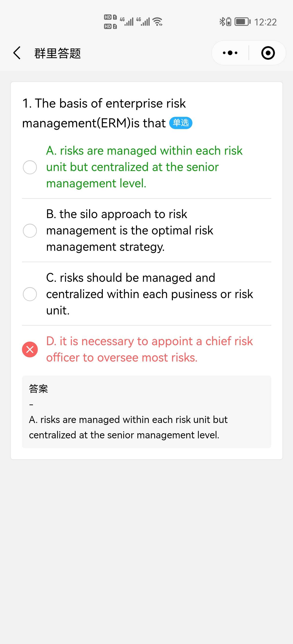Tap the battery status icon

tap(242, 22)
